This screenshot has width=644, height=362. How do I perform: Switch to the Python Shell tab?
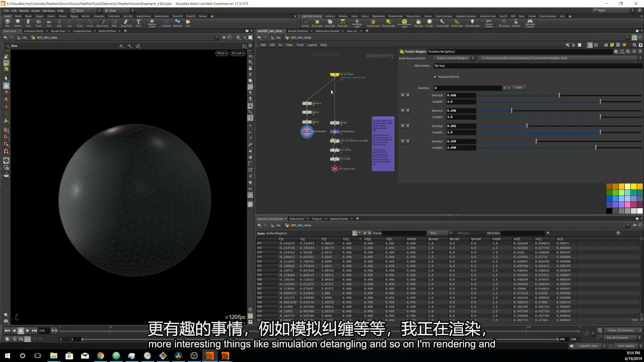[x=297, y=219]
